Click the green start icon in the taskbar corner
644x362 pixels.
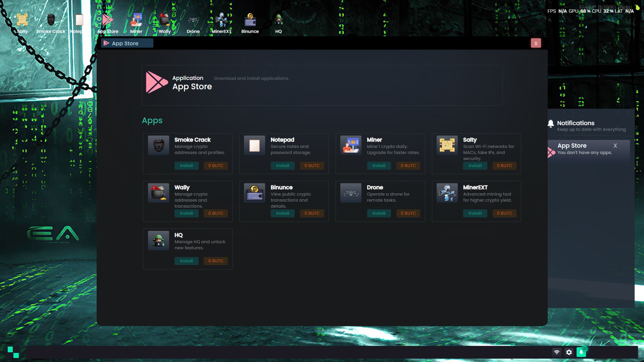14,352
